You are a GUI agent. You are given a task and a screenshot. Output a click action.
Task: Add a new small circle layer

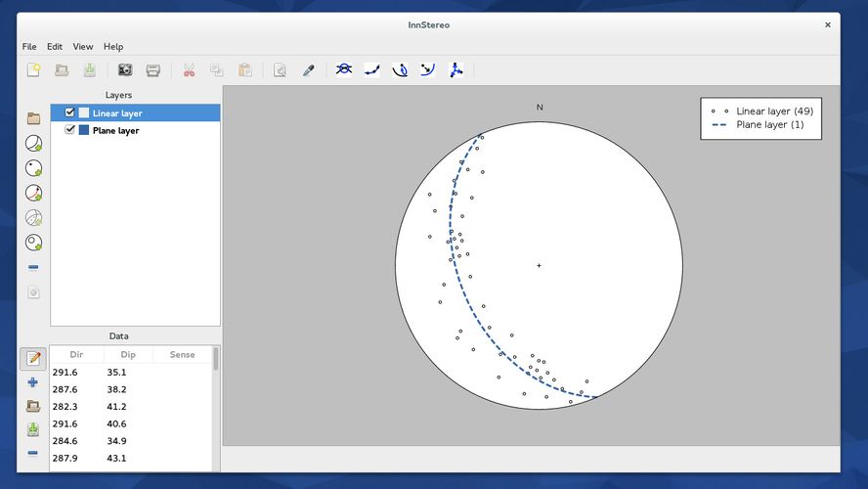(x=33, y=243)
